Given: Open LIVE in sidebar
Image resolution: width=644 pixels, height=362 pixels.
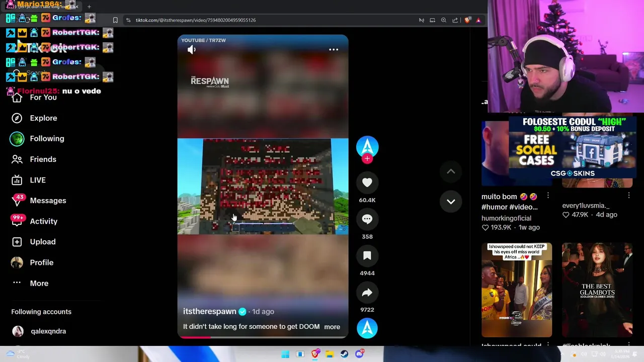Looking at the screenshot, I should pos(38,180).
